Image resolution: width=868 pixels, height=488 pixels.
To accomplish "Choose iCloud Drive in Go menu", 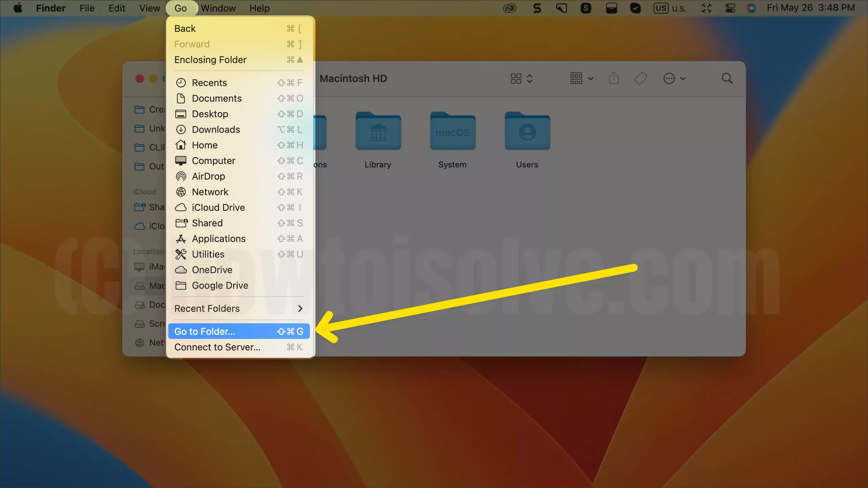I will point(239,207).
